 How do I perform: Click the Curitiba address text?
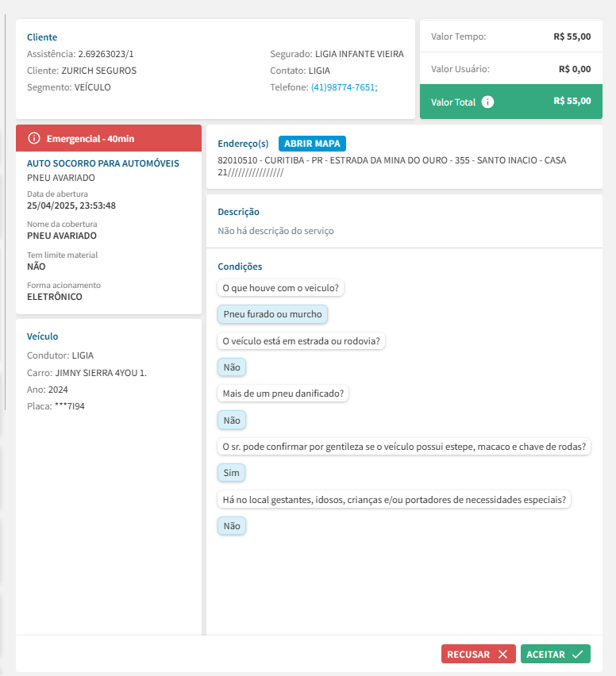pos(391,160)
